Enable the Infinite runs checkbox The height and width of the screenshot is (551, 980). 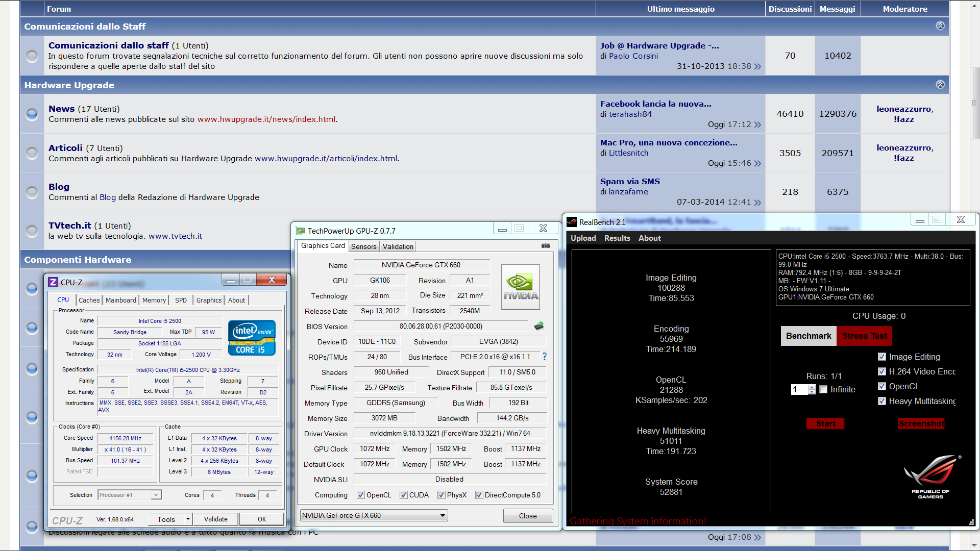823,389
